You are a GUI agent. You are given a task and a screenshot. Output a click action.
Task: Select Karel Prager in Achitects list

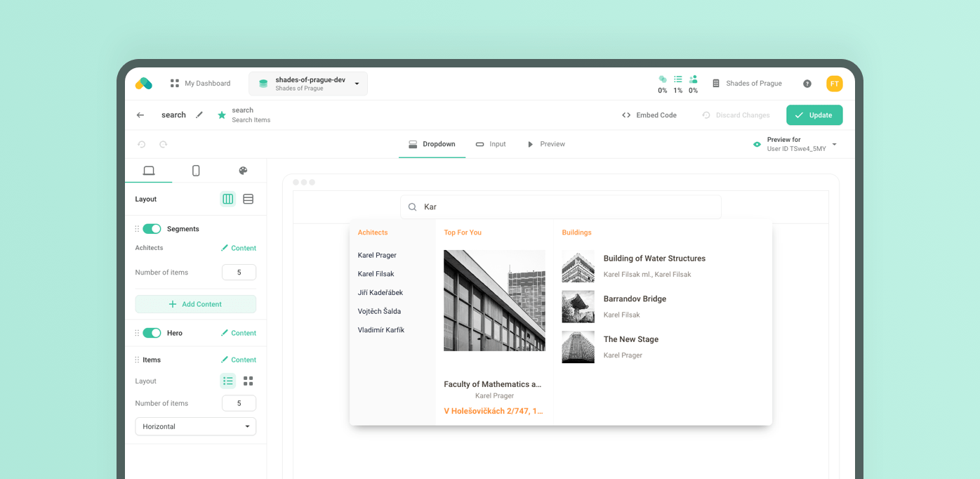pos(377,256)
